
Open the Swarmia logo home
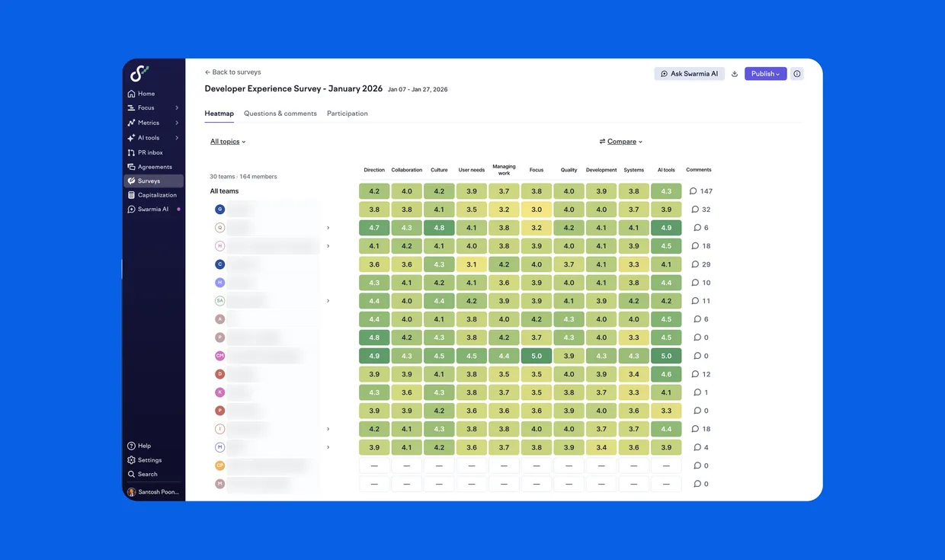139,74
